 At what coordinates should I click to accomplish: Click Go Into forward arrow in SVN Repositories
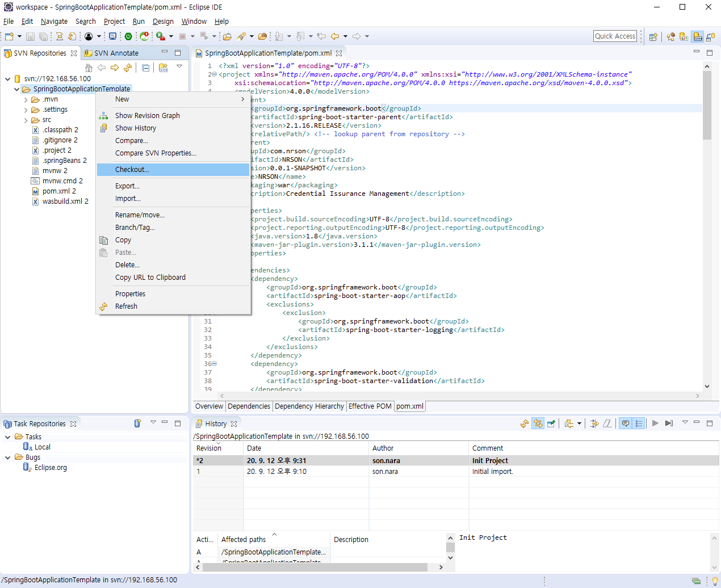point(115,68)
